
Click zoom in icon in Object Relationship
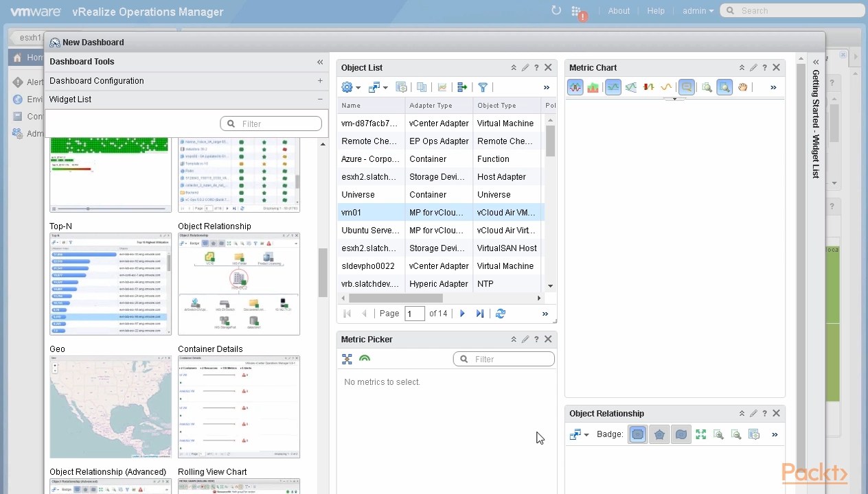pyautogui.click(x=718, y=434)
